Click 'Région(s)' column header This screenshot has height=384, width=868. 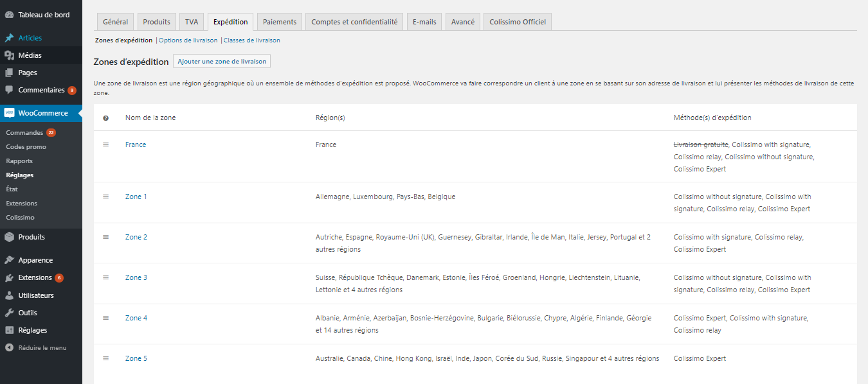pos(330,118)
